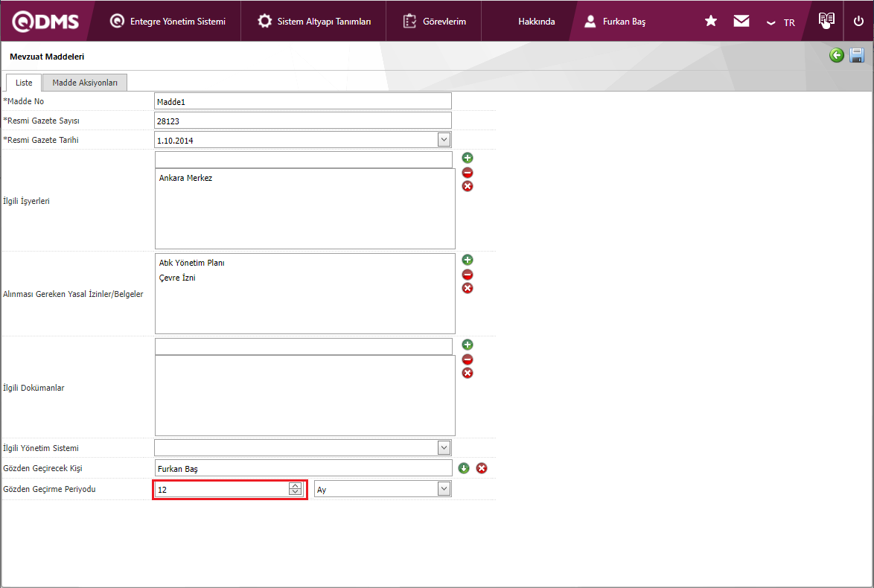The height and width of the screenshot is (588, 874).
Task: Open Hakkında menu
Action: tap(536, 21)
